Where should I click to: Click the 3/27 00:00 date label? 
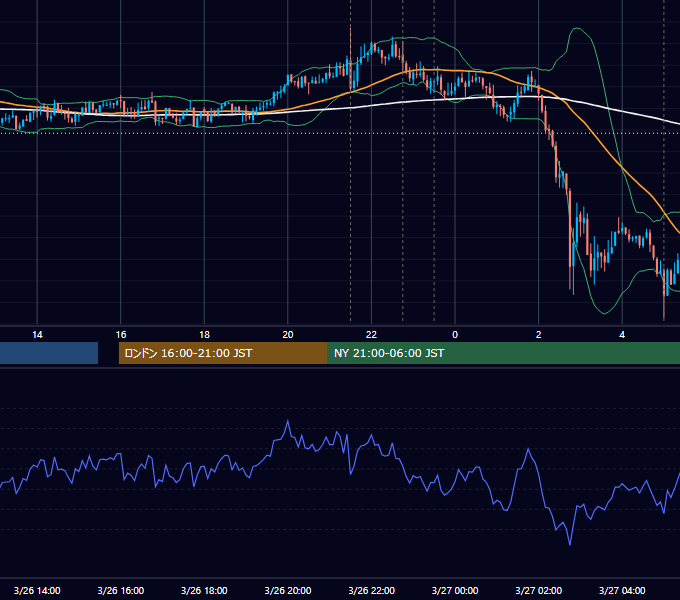tap(455, 590)
